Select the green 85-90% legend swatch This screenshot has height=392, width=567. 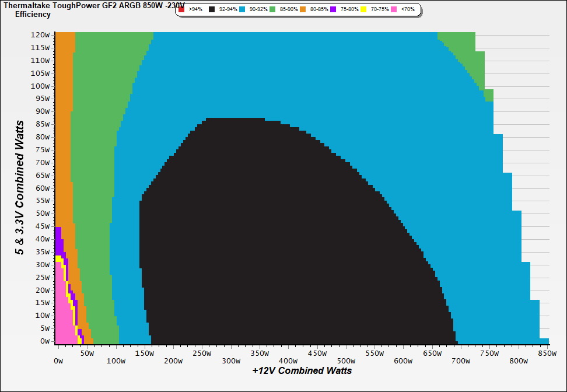(x=272, y=10)
